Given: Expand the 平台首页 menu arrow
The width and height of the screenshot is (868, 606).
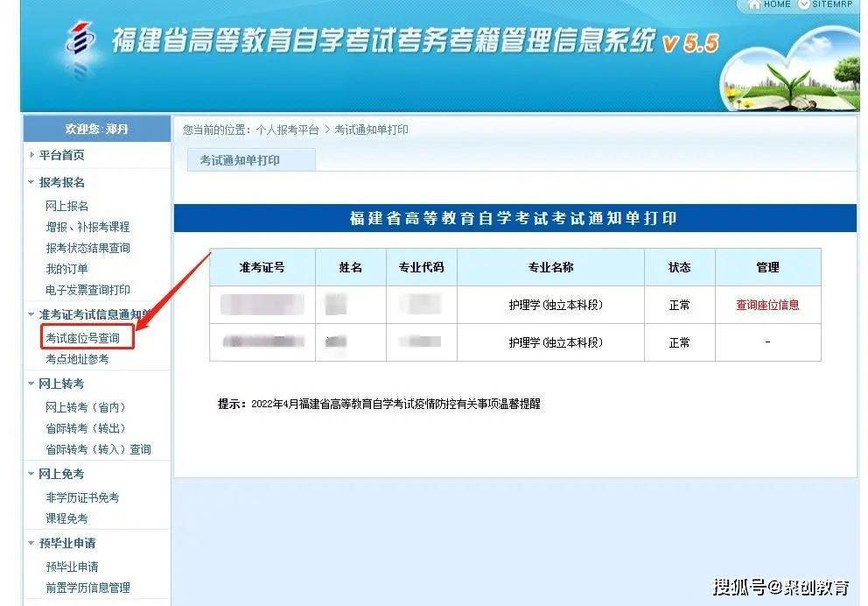Looking at the screenshot, I should click(32, 155).
